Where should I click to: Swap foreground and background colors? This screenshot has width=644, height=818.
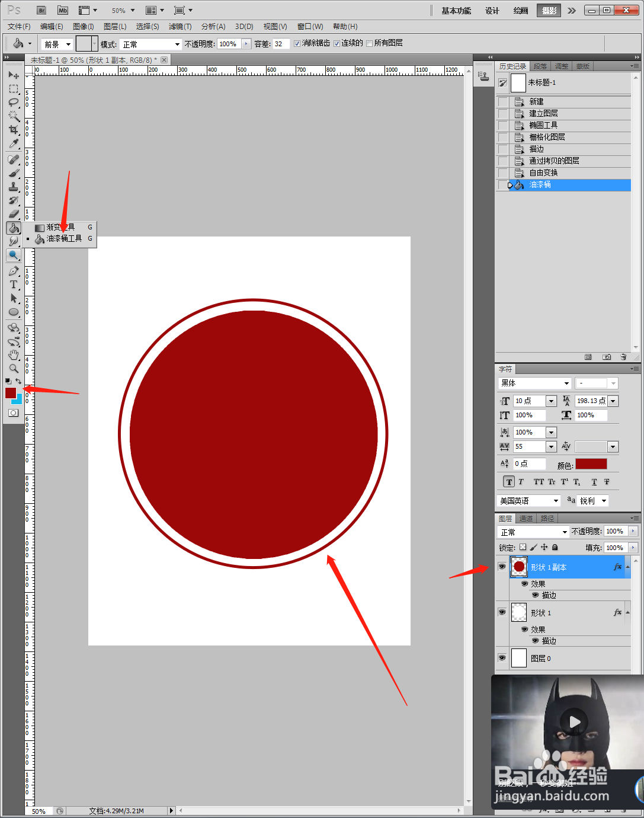pos(18,381)
